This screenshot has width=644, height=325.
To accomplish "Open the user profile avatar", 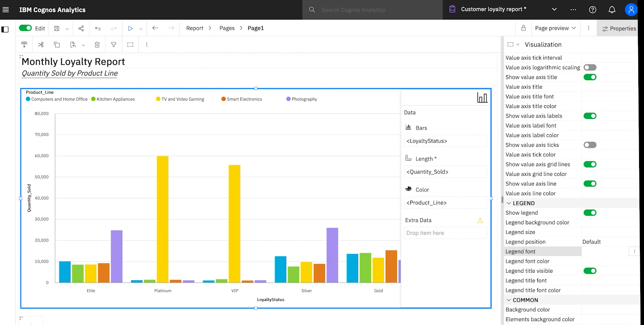I will point(631,10).
